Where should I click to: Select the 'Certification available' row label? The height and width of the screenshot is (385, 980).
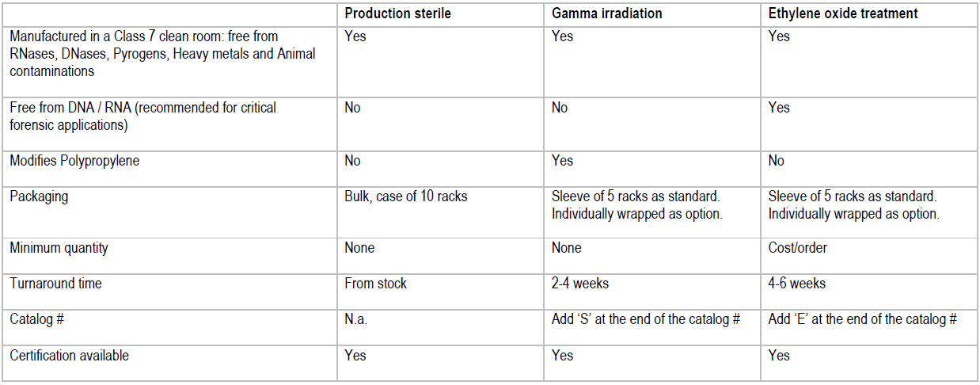[69, 356]
